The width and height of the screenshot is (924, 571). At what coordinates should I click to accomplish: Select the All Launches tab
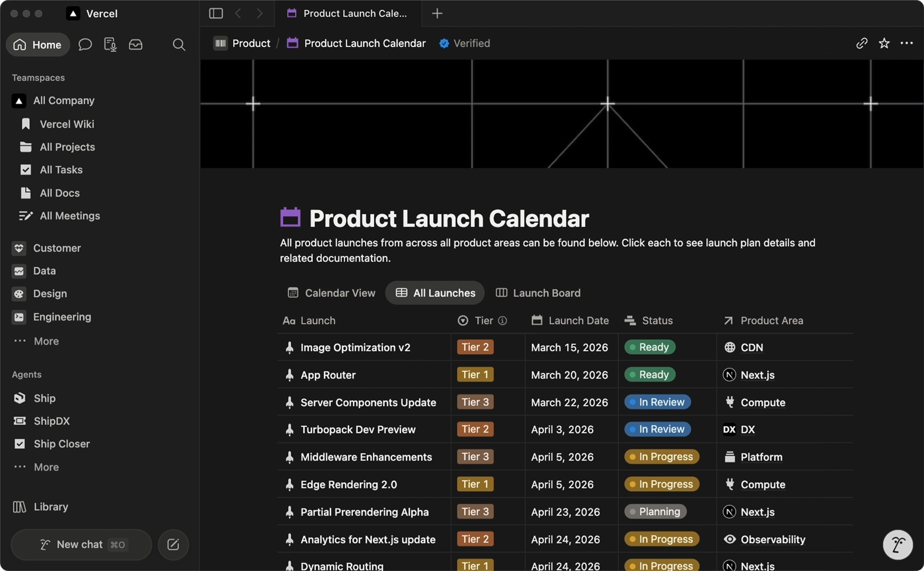(435, 293)
